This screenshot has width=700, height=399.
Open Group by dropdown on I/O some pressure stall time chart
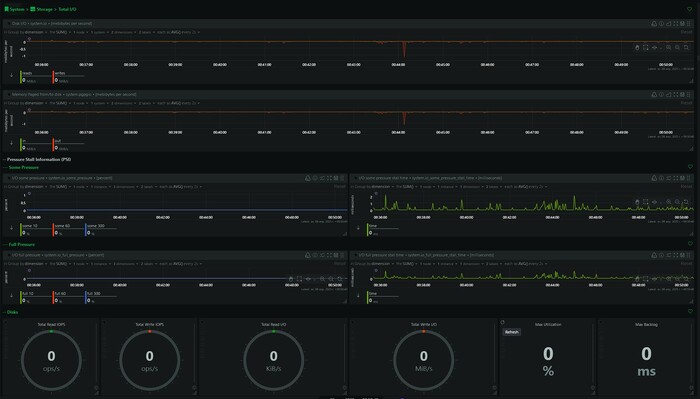pyautogui.click(x=373, y=187)
